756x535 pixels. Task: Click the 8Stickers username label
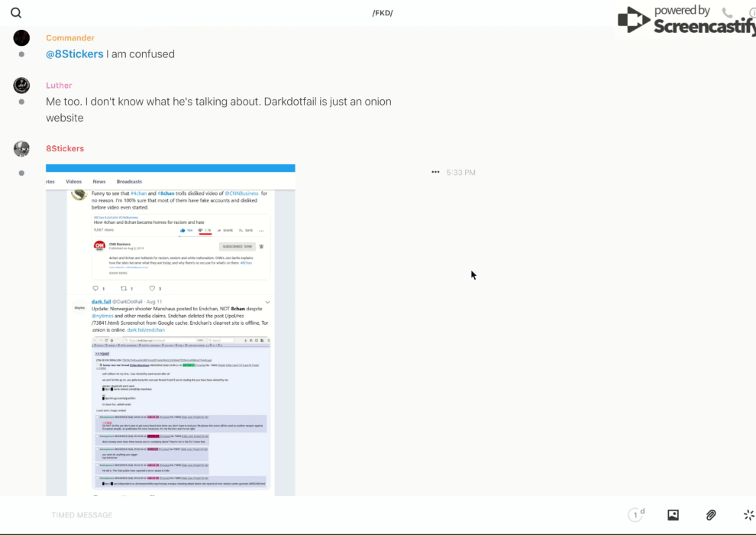coord(65,149)
